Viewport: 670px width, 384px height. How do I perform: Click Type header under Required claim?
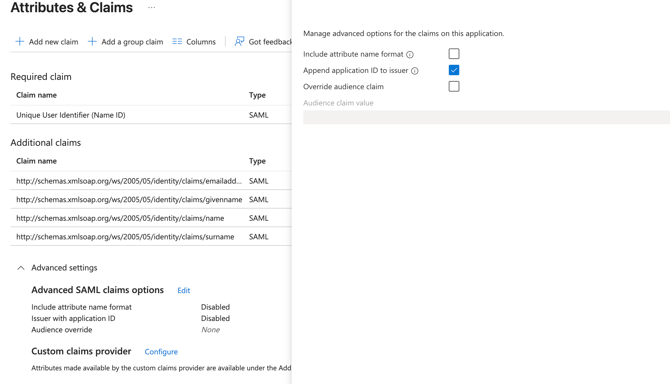pos(257,95)
